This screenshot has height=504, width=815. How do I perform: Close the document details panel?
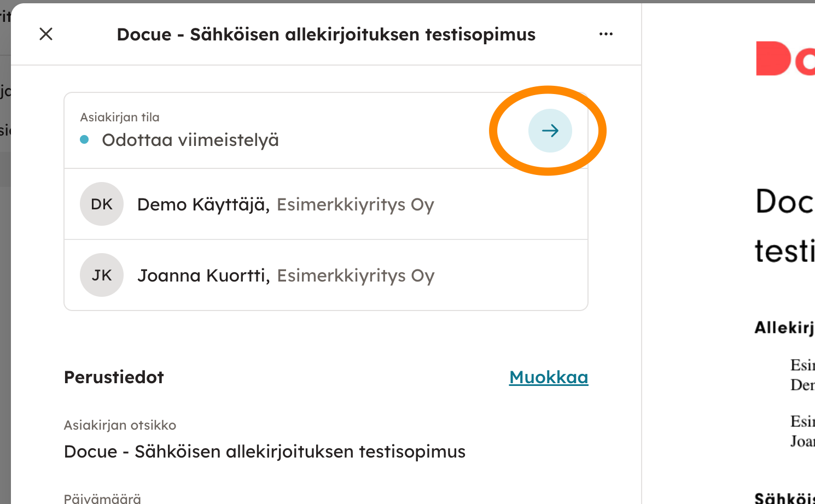point(46,34)
